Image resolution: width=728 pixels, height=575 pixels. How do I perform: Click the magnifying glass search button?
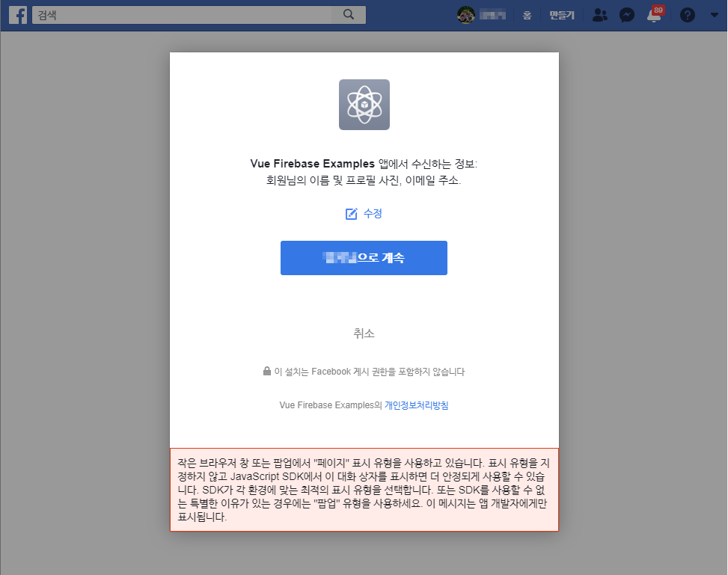349,15
